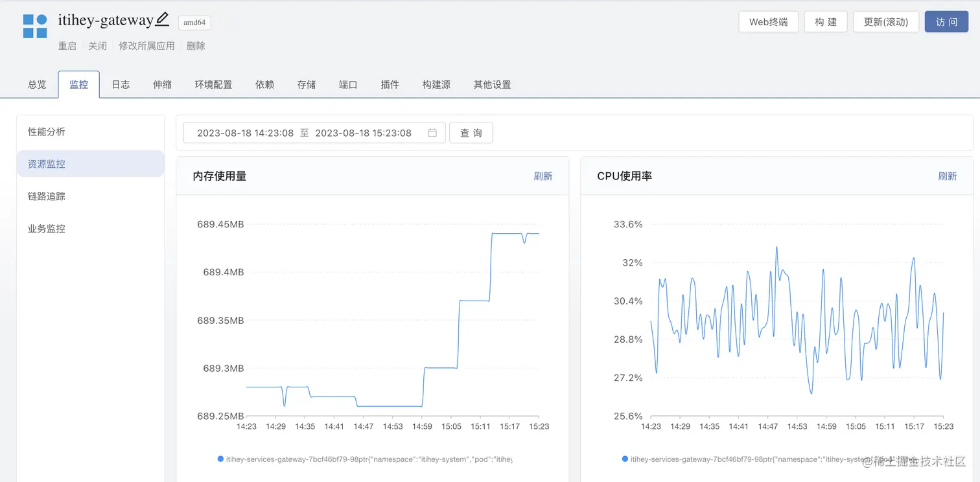Click the CPU使用率 panel title
980x482 pixels.
(624, 176)
